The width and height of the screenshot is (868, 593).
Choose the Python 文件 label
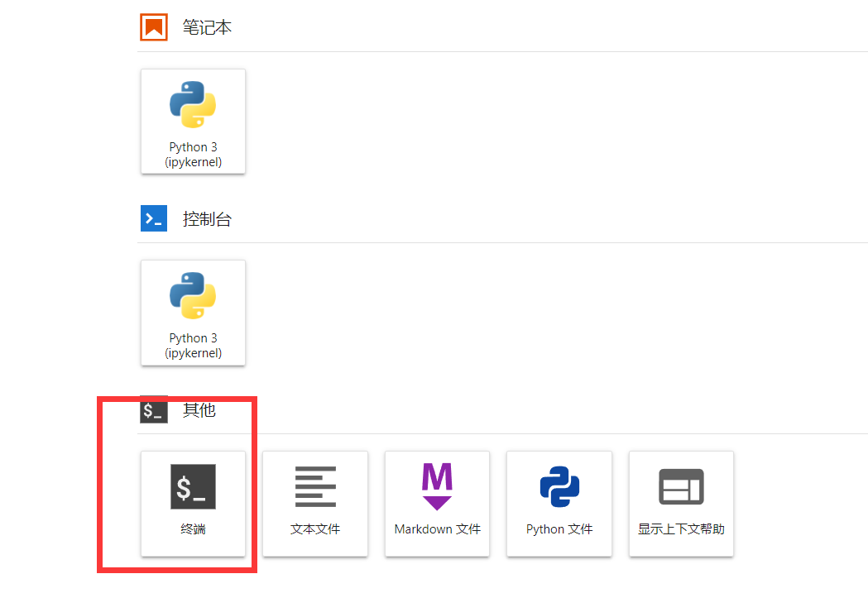(x=559, y=529)
